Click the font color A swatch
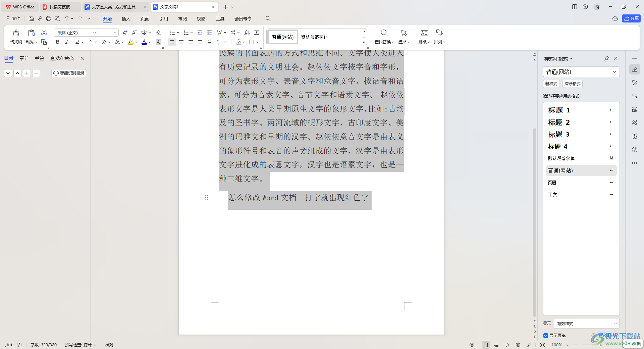 click(x=144, y=42)
